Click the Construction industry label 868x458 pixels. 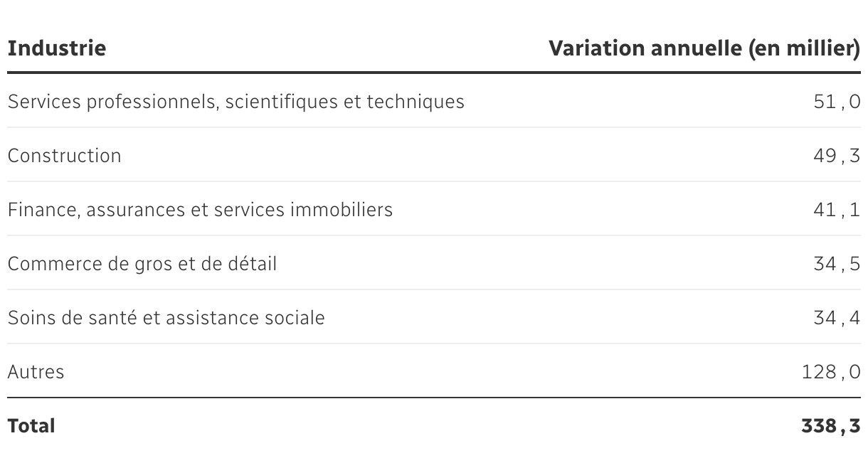tap(65, 156)
